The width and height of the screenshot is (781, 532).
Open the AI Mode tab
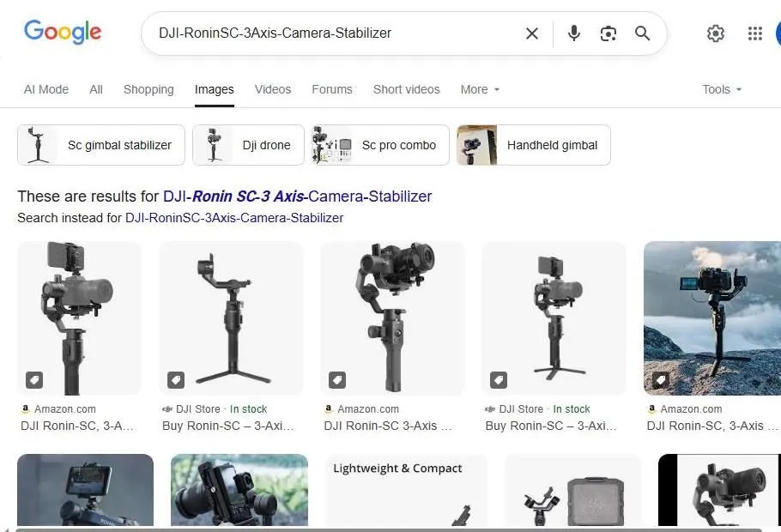(x=45, y=89)
